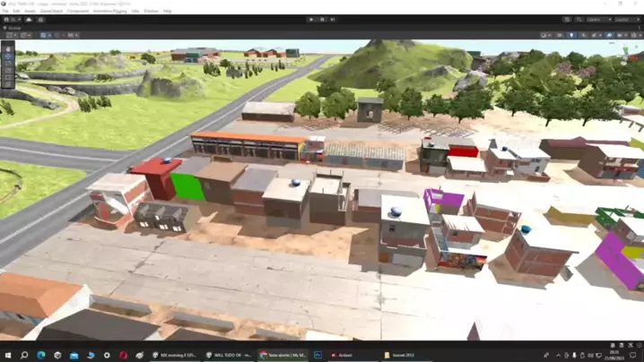Screen dimensions: 644x362
Task: Expand the Gizmos dropdown in scene toolbar
Action: coord(633,35)
